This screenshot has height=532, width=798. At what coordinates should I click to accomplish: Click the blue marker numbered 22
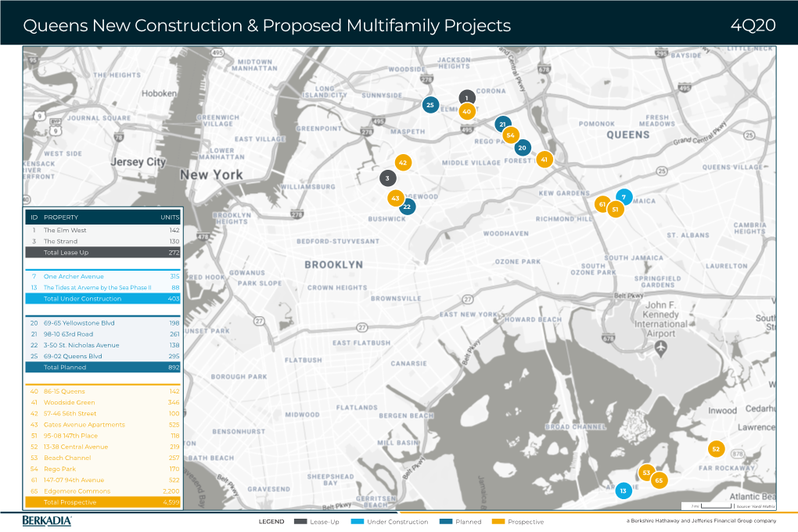click(407, 207)
